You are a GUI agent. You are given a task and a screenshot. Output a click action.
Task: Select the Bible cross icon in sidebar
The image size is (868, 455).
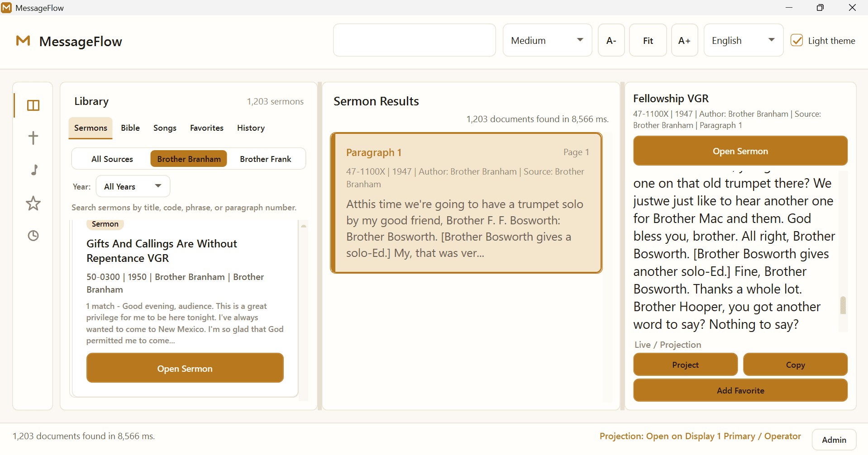click(33, 137)
